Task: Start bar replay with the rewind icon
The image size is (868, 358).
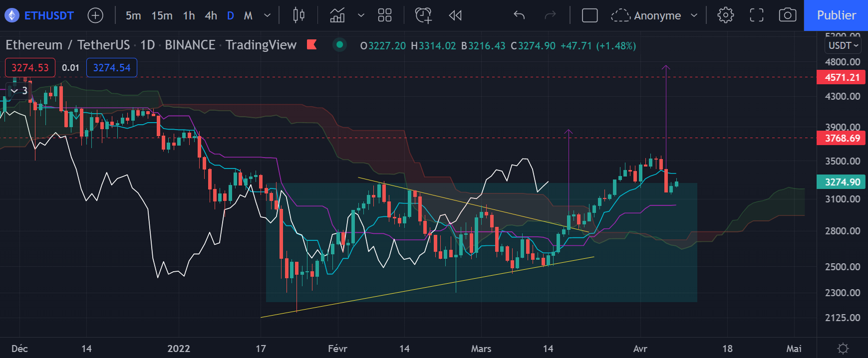Action: 455,15
